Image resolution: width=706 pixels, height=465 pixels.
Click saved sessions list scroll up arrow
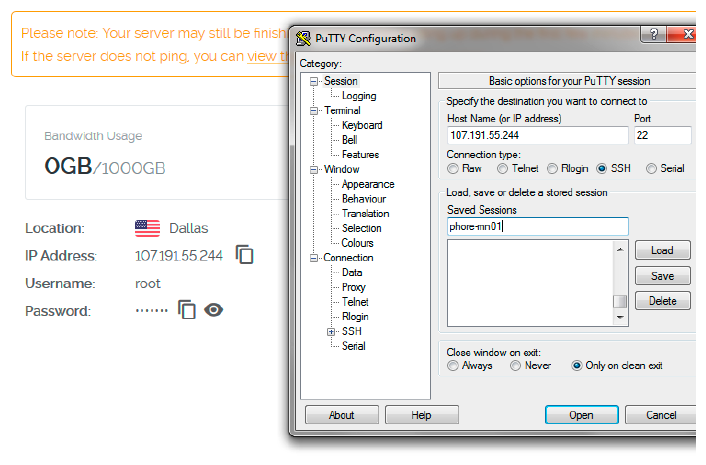620,249
